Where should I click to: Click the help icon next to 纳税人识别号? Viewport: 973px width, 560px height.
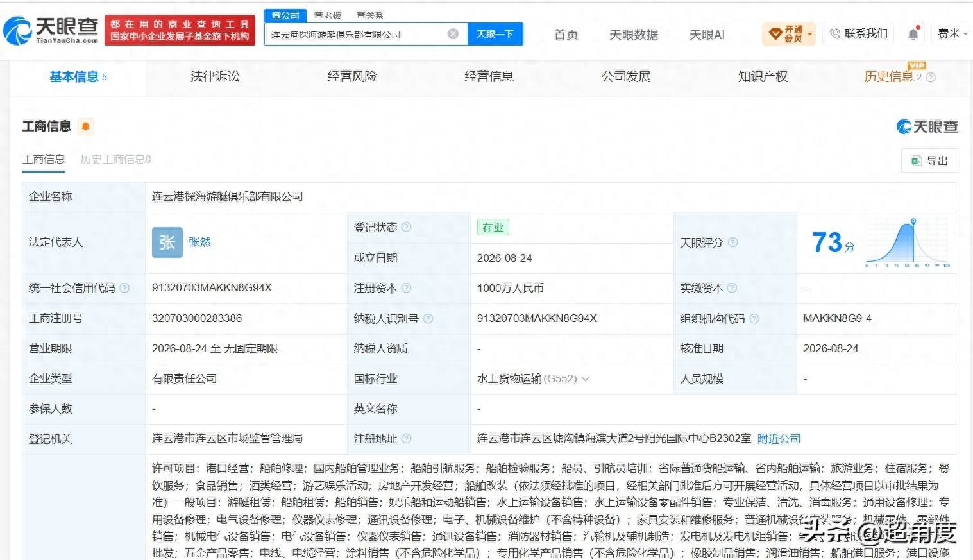[x=428, y=318]
